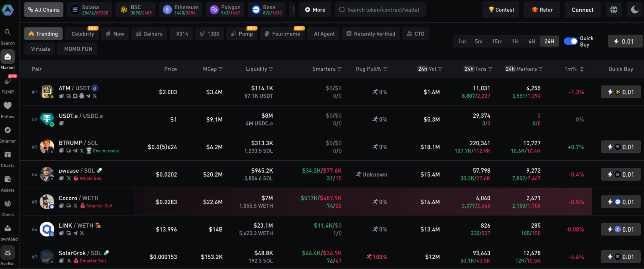Select the 5m timeframe option

tap(479, 41)
